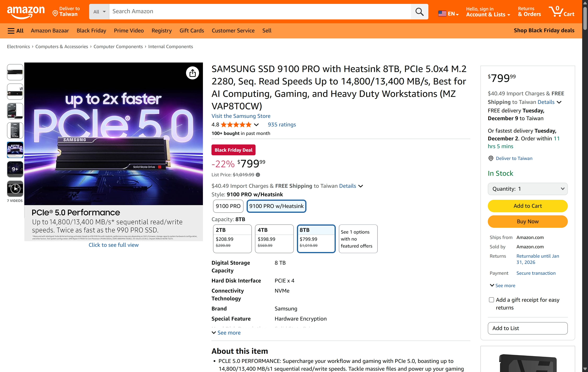Select the 2TB capacity option

tap(232, 239)
